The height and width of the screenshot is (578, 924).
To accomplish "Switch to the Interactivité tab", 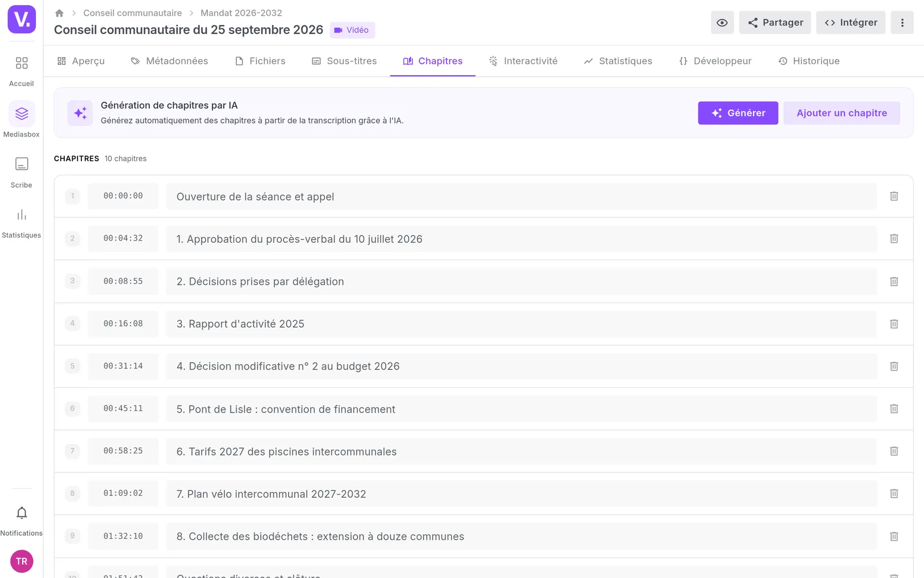I will coord(523,61).
